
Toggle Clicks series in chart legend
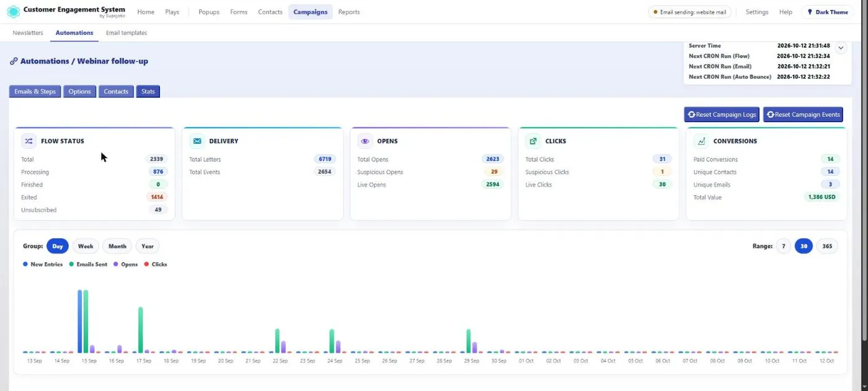click(x=156, y=264)
